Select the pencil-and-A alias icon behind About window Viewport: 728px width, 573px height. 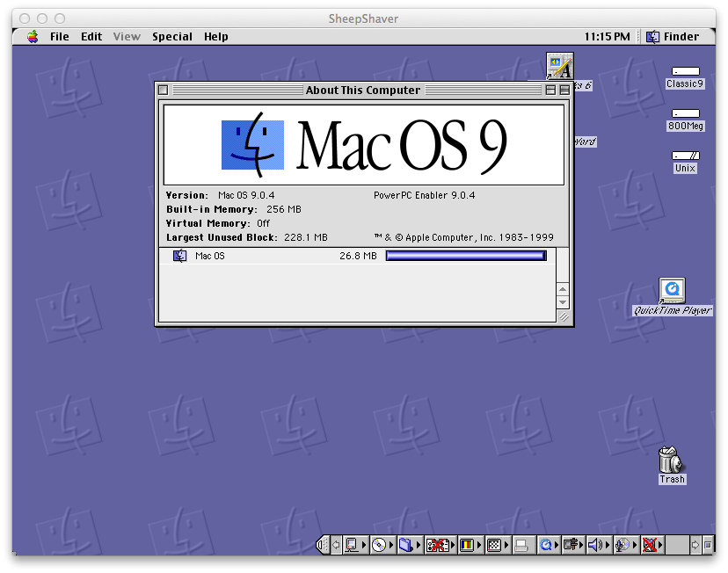point(560,66)
